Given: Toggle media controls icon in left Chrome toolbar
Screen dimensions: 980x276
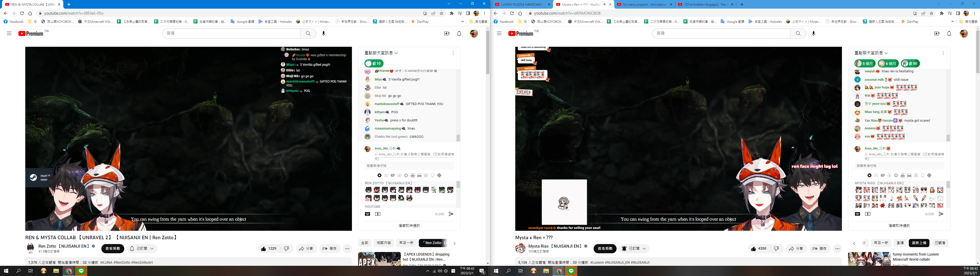Looking at the screenshot, I should pos(460,13).
